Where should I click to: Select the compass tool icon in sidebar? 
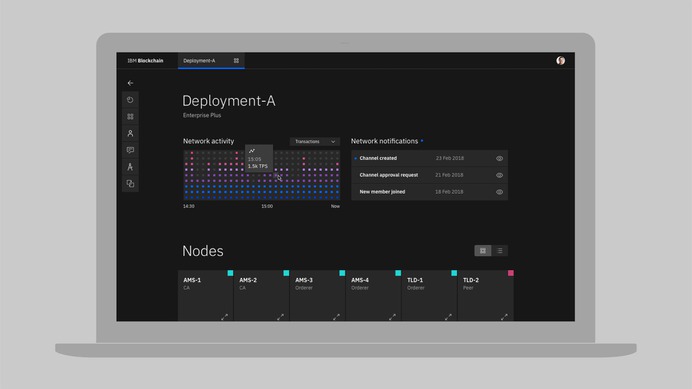pyautogui.click(x=130, y=167)
